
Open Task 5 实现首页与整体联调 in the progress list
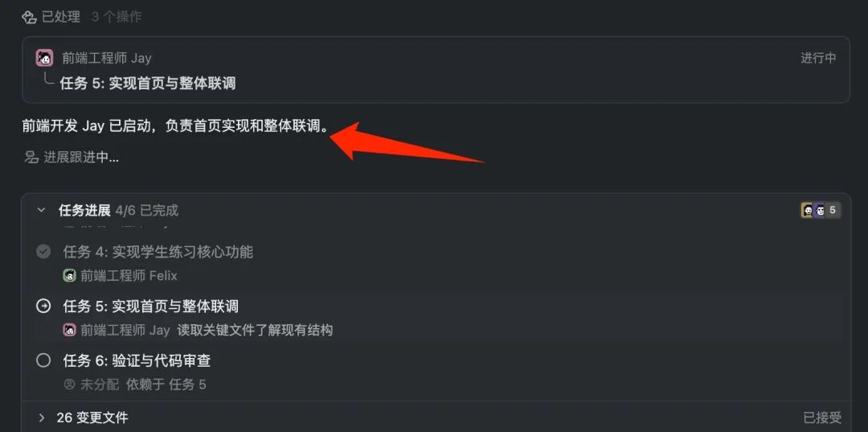pos(150,307)
